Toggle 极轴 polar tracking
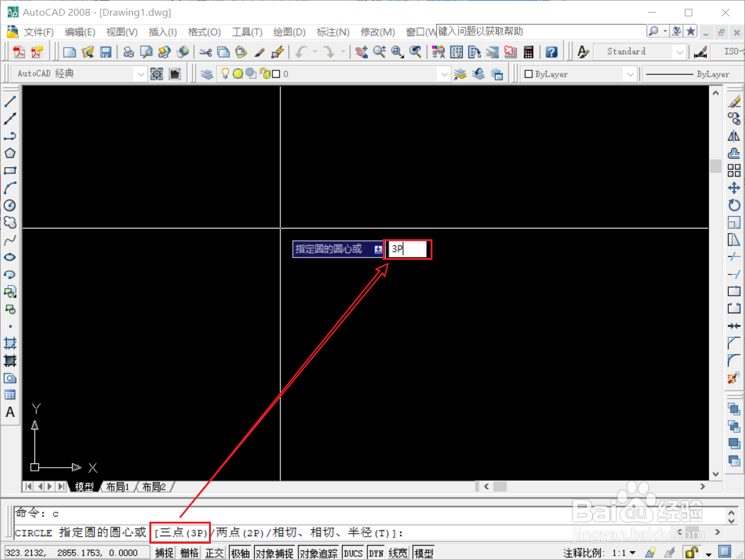Viewport: 745px width, 560px height. (x=240, y=553)
